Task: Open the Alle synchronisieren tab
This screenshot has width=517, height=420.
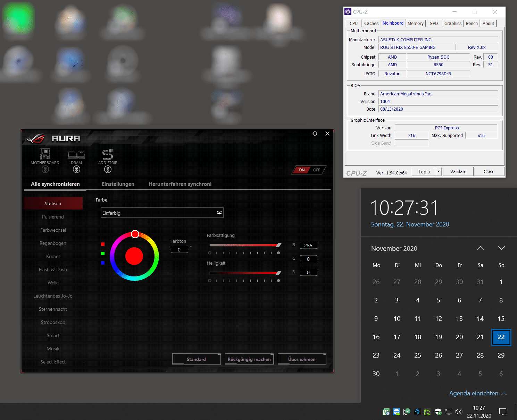Action: tap(55, 184)
